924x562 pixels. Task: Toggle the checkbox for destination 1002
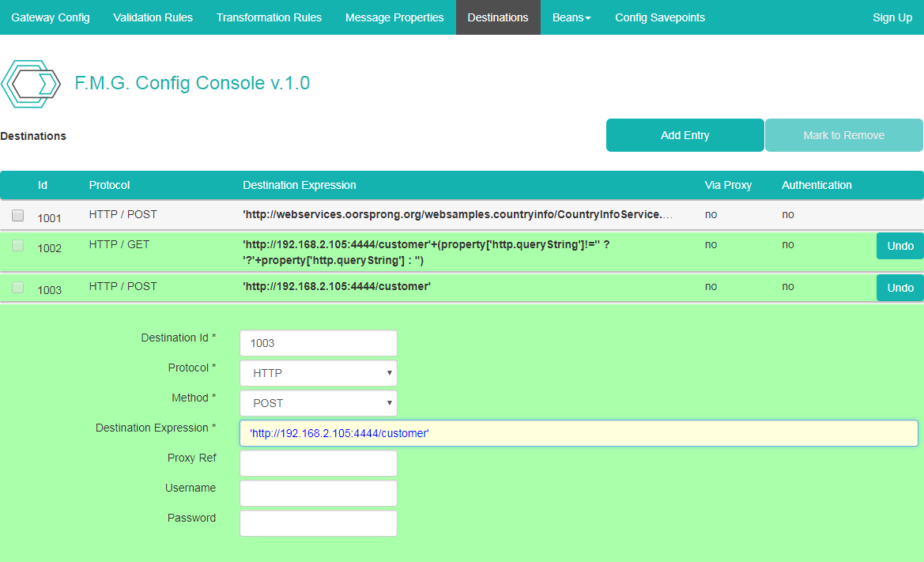tap(18, 246)
